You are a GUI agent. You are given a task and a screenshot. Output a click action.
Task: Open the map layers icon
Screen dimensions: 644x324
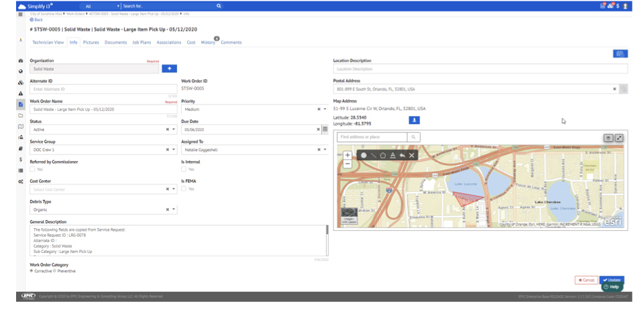[x=608, y=138]
